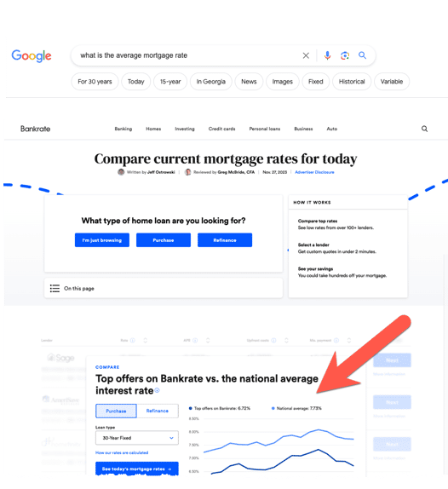The image size is (448, 489).
Task: Click the 'HOW IT WORKS' heading
Action: [312, 203]
